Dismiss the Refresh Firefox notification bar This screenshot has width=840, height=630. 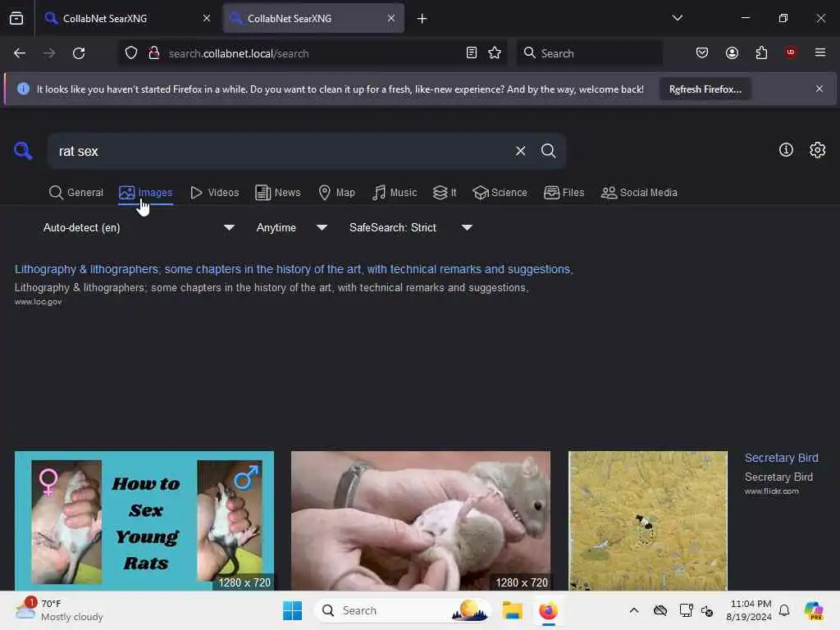coord(819,89)
